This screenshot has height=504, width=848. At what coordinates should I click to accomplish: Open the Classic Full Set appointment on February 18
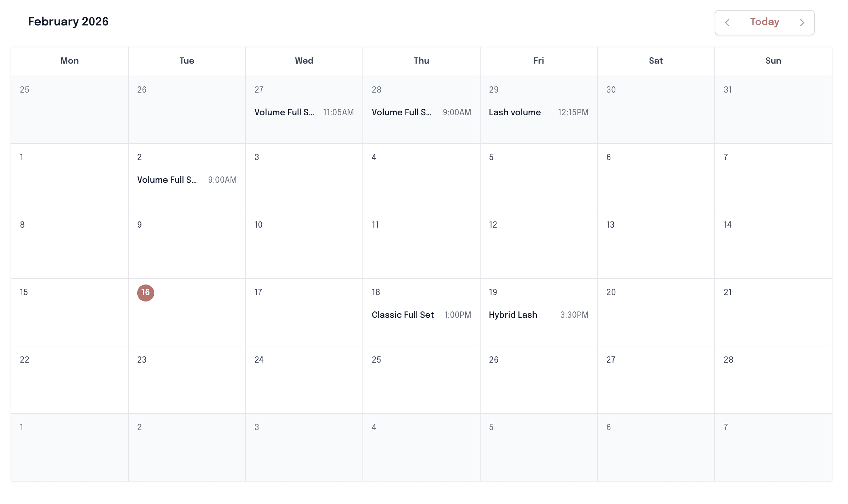421,315
